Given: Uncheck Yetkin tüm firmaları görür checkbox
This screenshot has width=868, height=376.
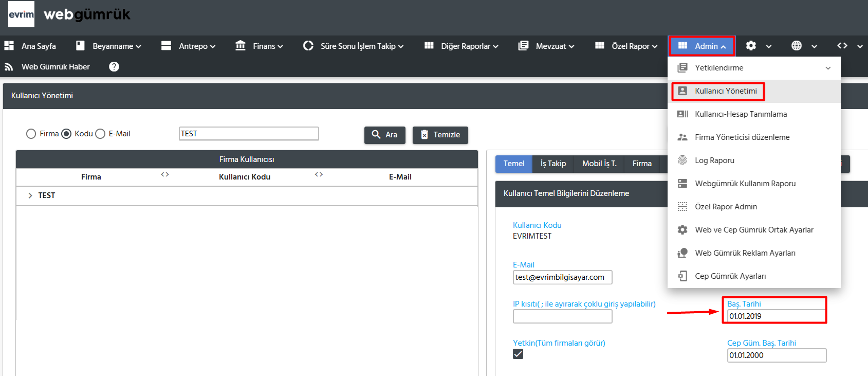Looking at the screenshot, I should pyautogui.click(x=518, y=354).
